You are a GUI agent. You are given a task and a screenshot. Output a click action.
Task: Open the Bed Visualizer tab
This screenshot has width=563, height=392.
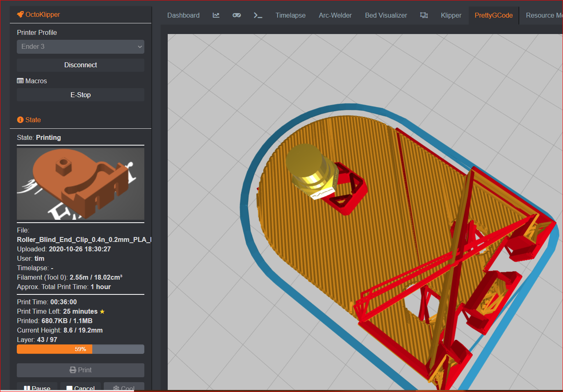386,15
